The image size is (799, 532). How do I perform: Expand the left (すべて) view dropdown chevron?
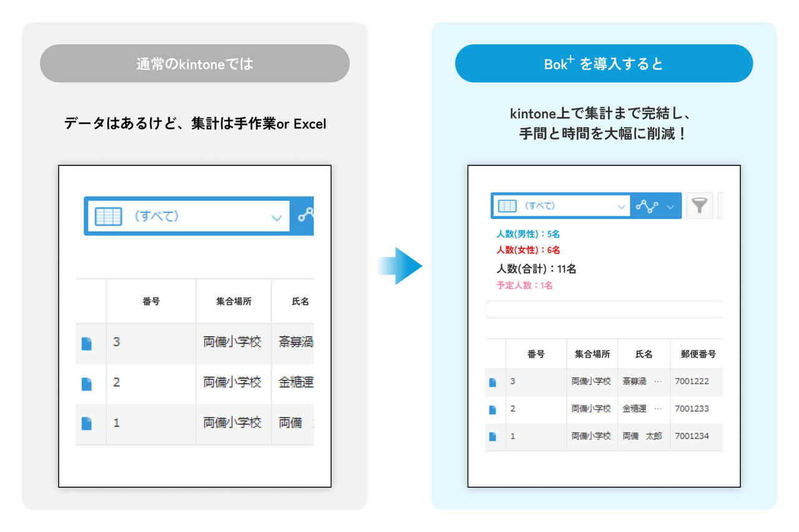[x=277, y=218]
